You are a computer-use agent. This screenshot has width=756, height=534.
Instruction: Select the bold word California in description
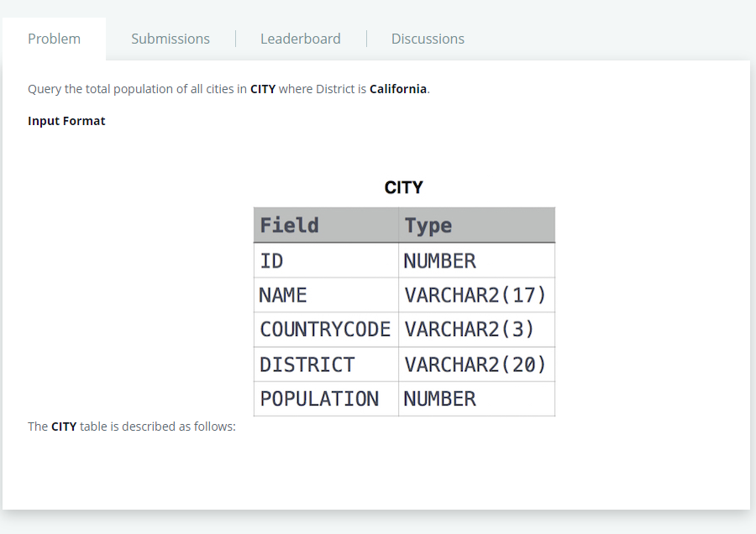[x=398, y=89]
